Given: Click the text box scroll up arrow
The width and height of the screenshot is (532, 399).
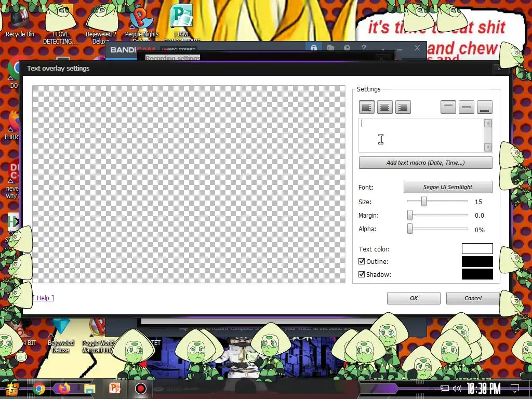Looking at the screenshot, I should click(488, 123).
